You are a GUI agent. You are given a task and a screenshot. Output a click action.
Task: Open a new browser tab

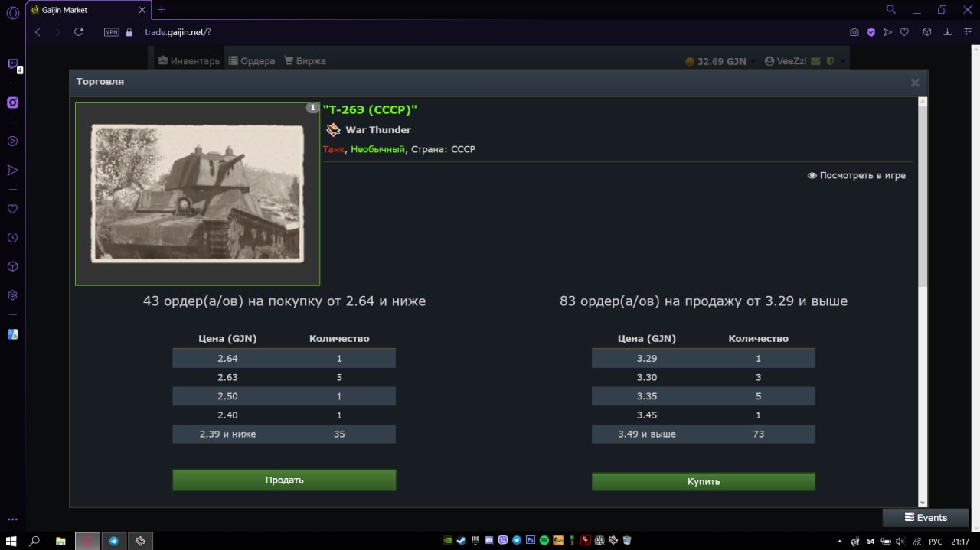coord(162,10)
